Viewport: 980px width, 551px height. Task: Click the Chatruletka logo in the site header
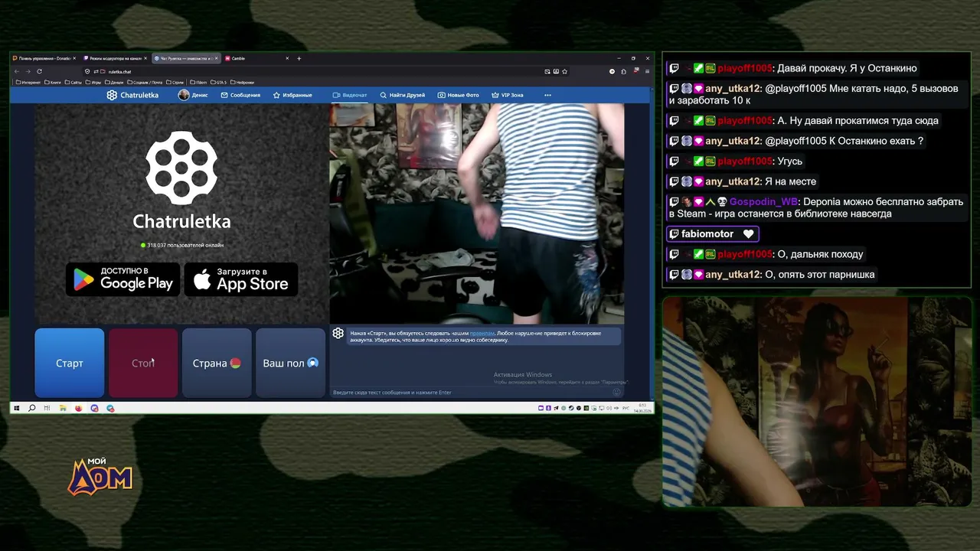[132, 95]
